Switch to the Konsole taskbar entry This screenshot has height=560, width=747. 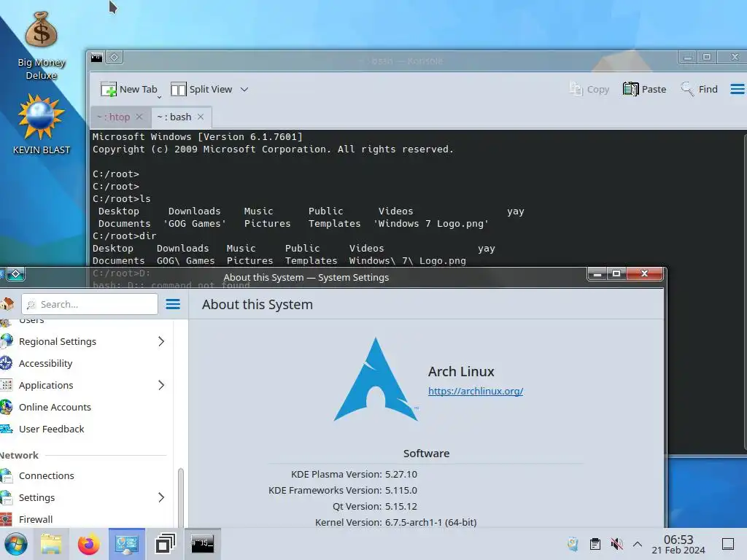(x=203, y=544)
